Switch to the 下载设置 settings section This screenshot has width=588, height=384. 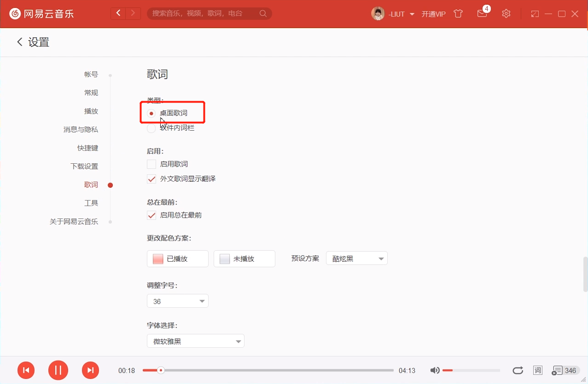[84, 166]
